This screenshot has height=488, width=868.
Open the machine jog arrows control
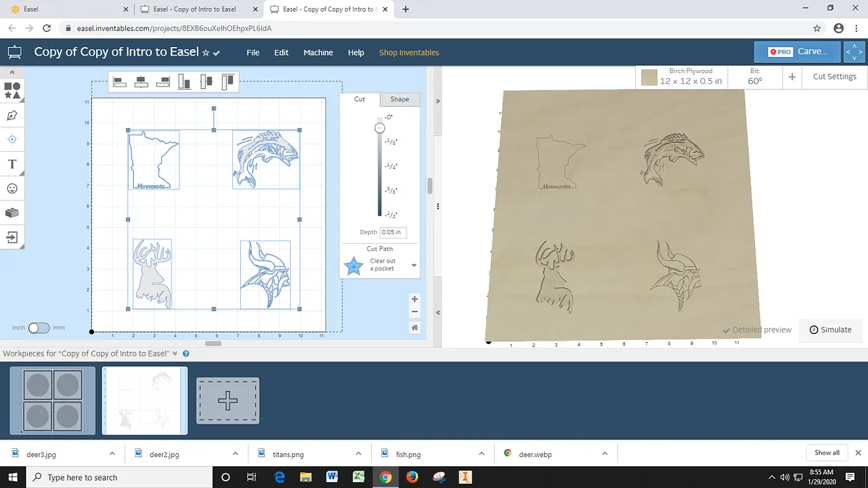[x=854, y=52]
